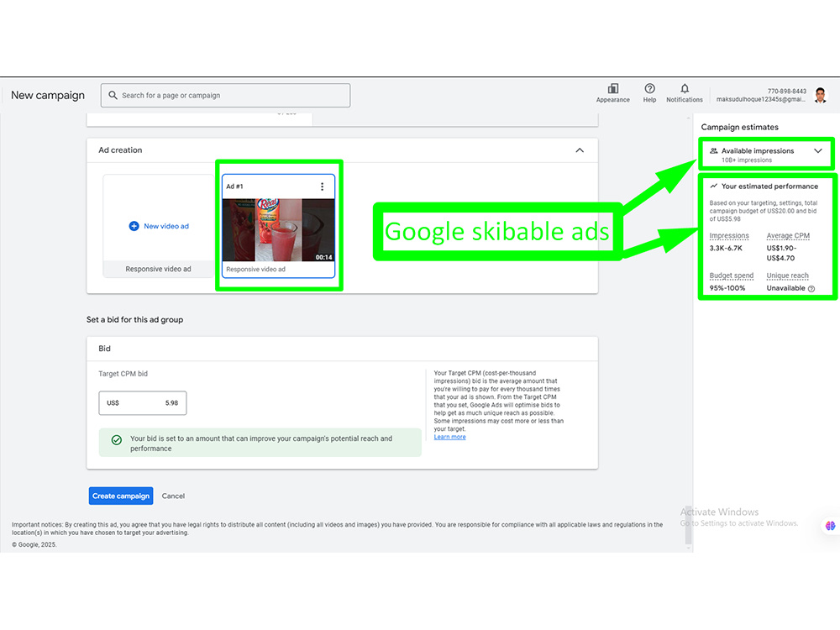The image size is (840, 630).
Task: Click the 95%-100% budget spend value
Action: (x=727, y=288)
